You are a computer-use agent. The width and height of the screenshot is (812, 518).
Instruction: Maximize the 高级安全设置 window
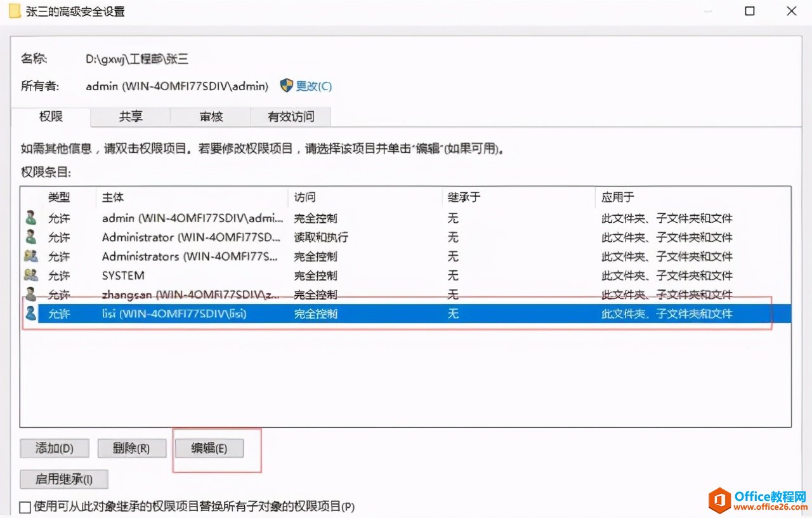(x=750, y=11)
